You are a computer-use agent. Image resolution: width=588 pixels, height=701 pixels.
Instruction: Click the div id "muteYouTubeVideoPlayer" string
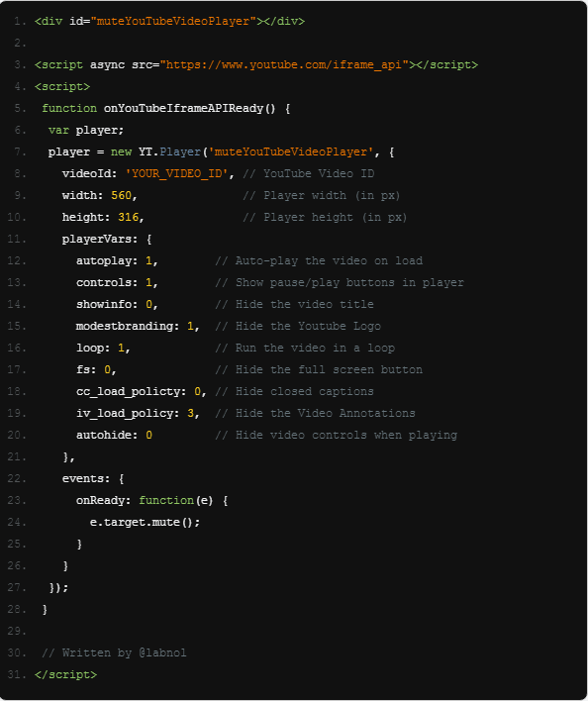[173, 22]
